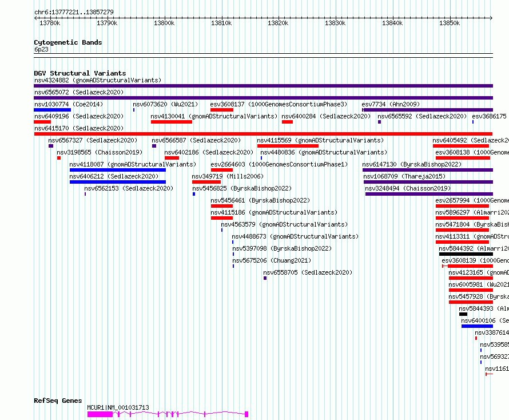Click nsv4488673 gnomAD variant label
Screen dimensions: 509x420
click(x=295, y=236)
